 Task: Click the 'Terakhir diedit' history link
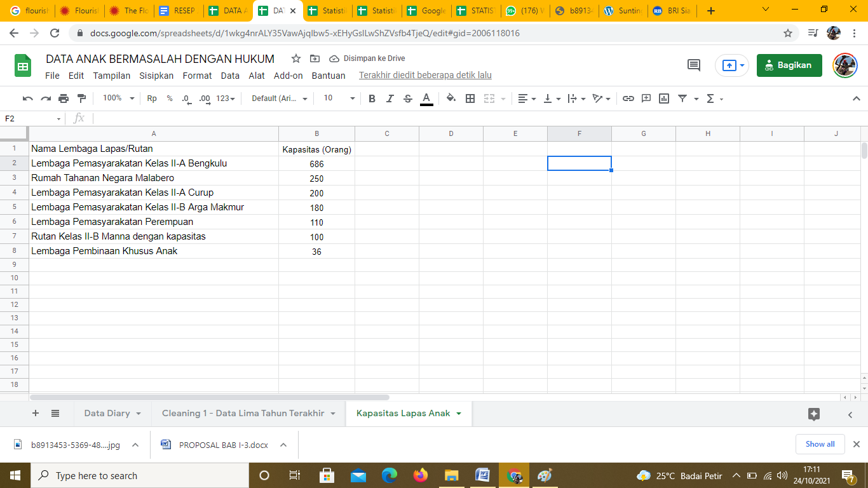(x=425, y=76)
